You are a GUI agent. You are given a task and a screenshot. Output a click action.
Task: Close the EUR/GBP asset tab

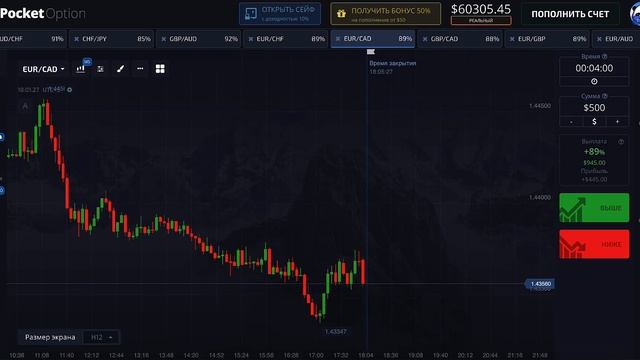512,39
